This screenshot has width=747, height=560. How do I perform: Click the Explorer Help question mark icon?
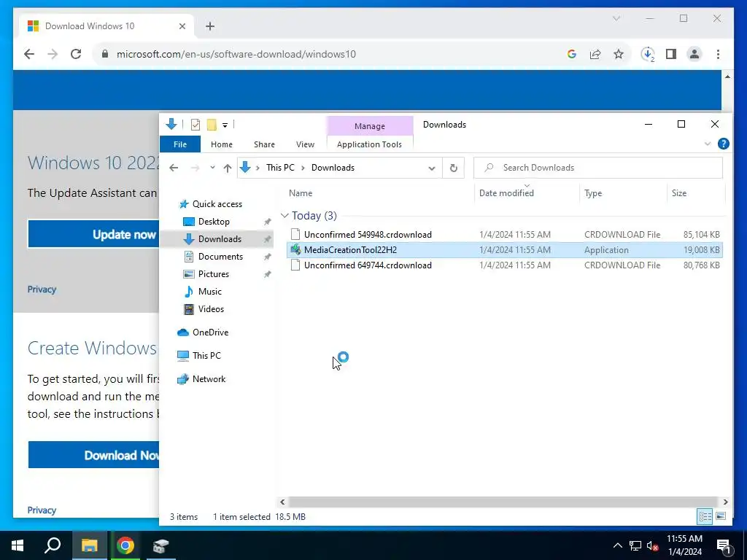(723, 144)
